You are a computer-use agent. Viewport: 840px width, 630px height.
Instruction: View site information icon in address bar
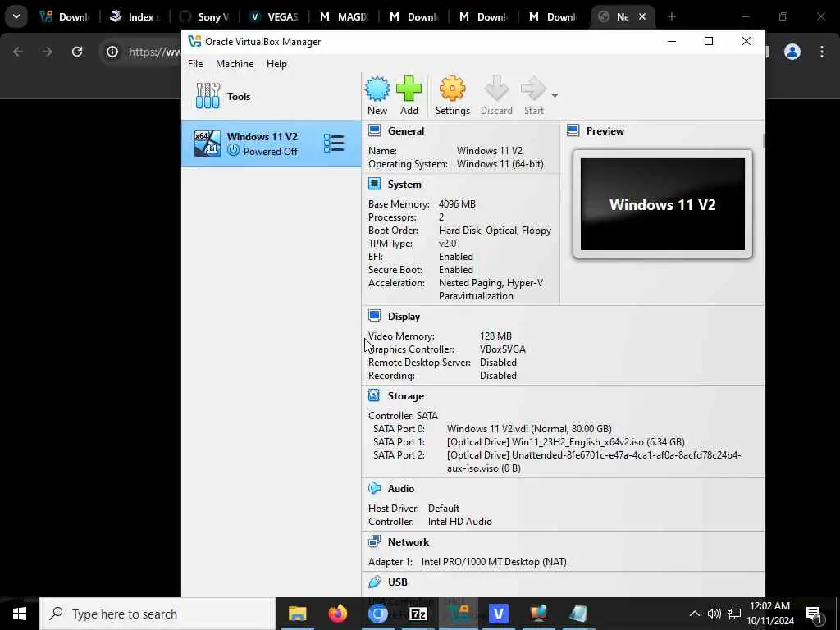click(112, 52)
